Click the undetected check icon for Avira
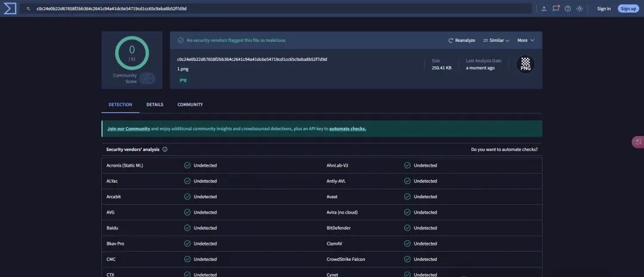Viewport: 644px width, 277px height. [407, 212]
